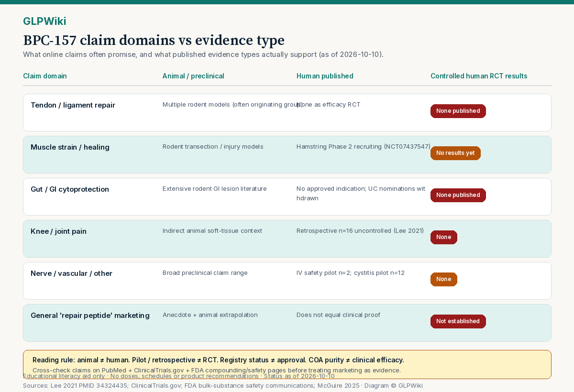Click 'Rodent transection / injury models' cell
574x392 pixels.
[213, 147]
